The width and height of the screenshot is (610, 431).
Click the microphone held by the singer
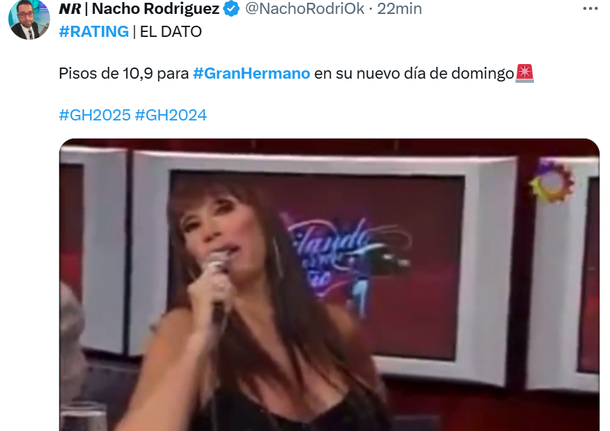coord(218,280)
